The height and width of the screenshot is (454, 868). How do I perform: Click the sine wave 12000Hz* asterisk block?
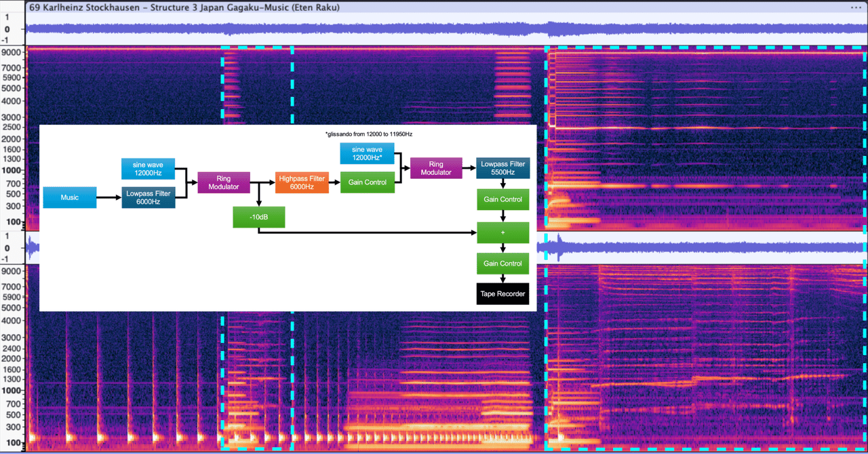367,153
